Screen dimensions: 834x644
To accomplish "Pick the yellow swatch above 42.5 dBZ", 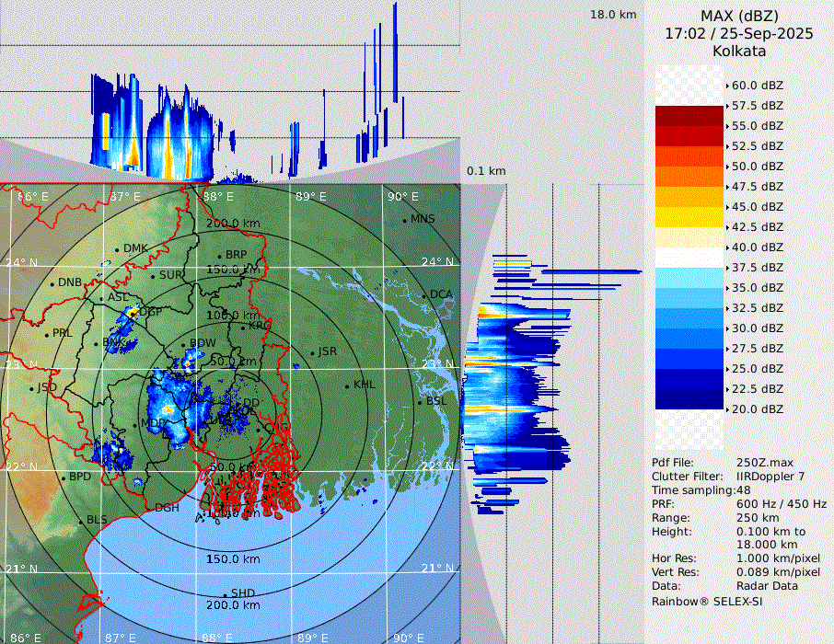I will pyautogui.click(x=689, y=216).
